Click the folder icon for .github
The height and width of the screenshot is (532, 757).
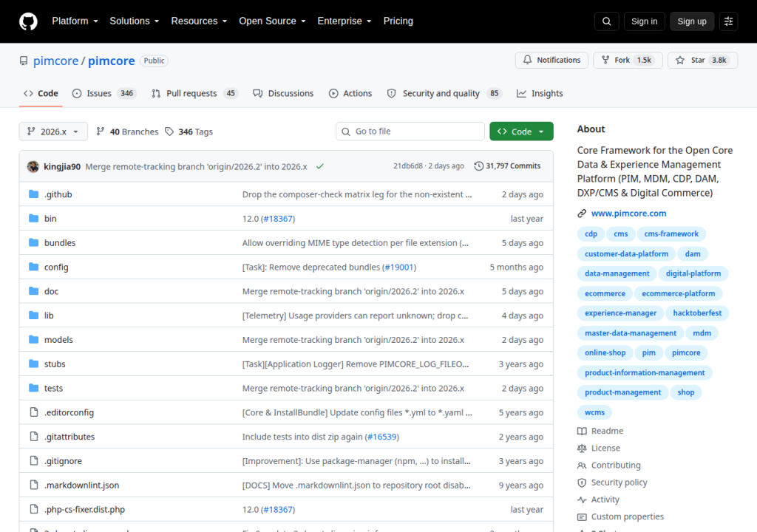point(33,194)
